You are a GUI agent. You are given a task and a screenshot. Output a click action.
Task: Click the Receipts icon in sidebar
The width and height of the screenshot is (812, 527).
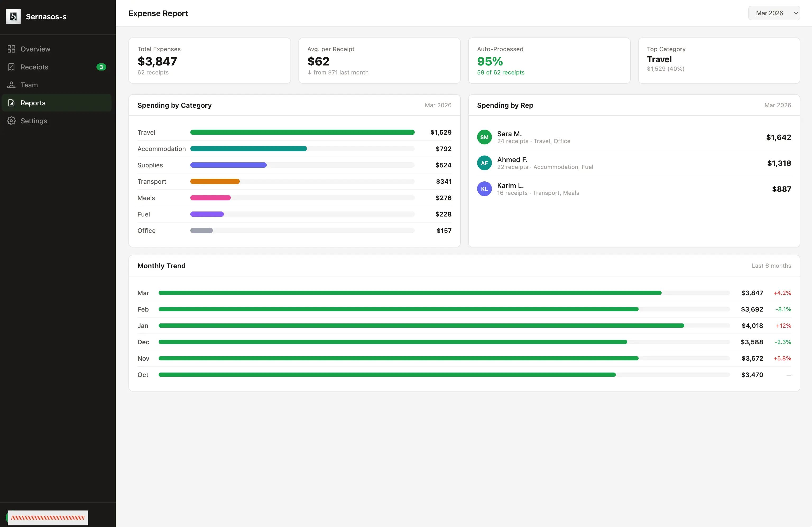point(11,67)
